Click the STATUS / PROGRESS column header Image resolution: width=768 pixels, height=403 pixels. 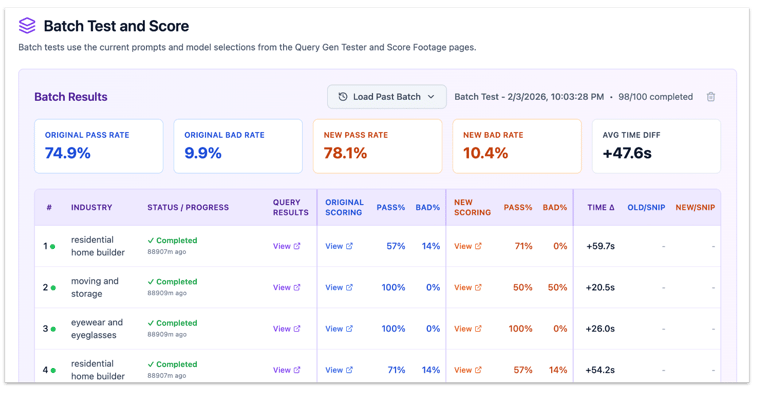click(x=188, y=208)
